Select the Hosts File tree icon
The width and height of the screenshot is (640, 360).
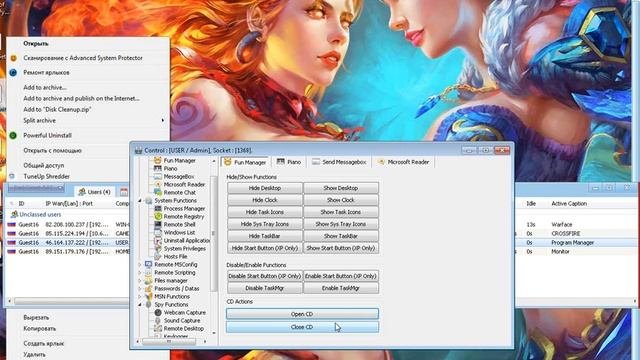pos(158,256)
